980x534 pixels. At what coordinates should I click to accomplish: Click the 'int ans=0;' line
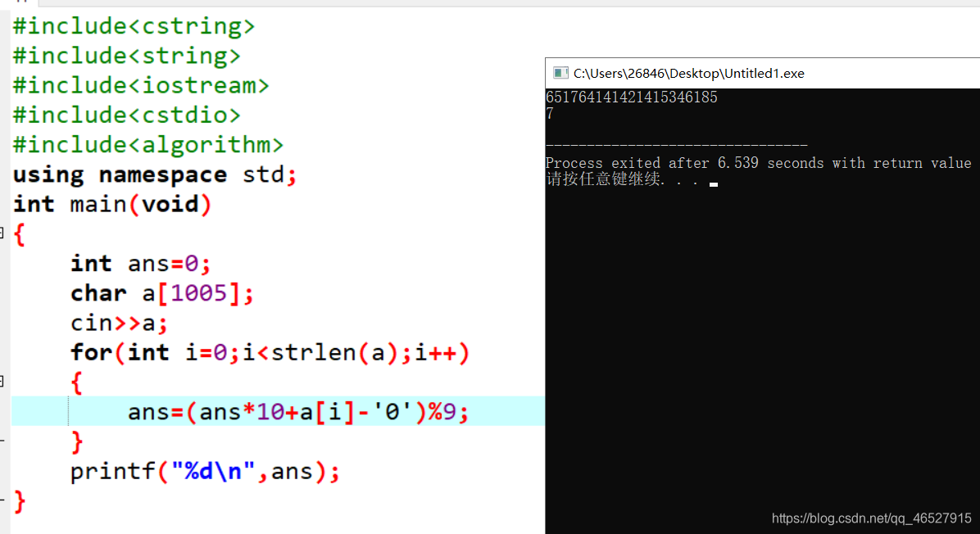coord(141,263)
